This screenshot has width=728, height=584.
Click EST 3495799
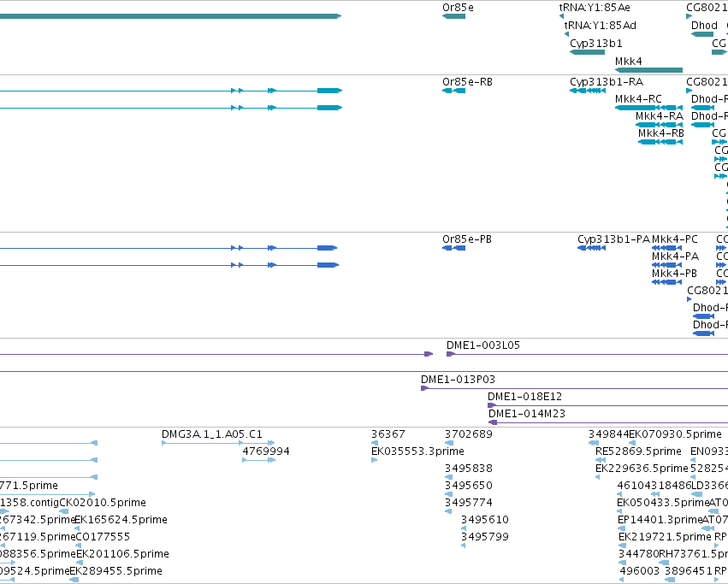(464, 546)
